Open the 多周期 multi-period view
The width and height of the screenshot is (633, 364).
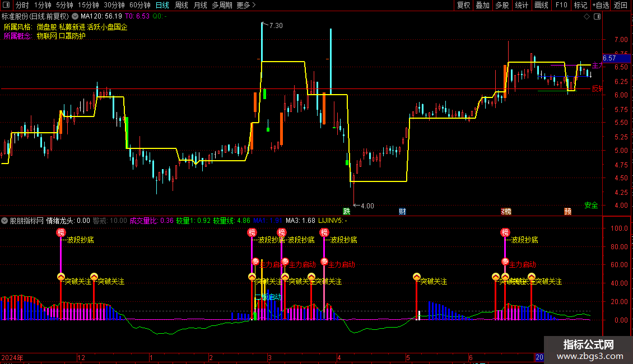coord(222,5)
